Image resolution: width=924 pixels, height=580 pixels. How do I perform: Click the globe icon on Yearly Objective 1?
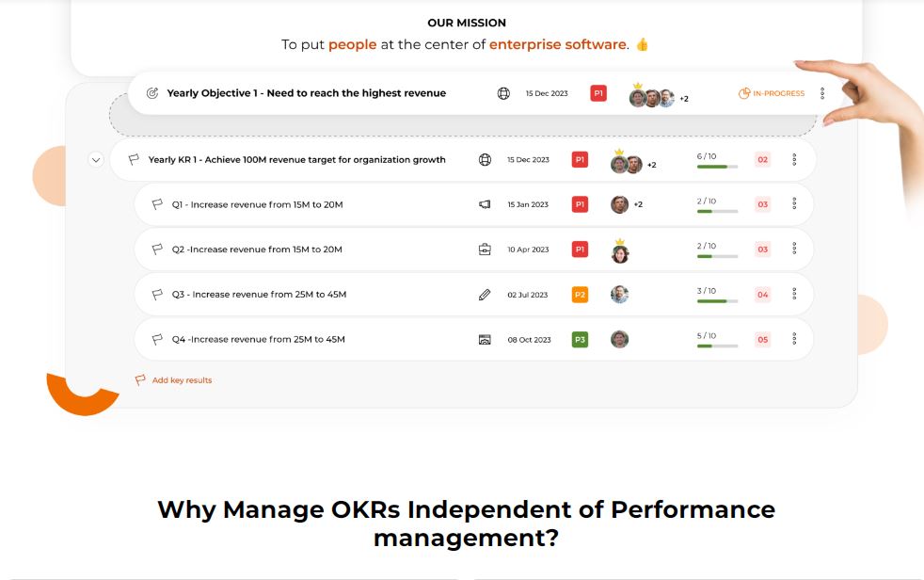(x=503, y=94)
